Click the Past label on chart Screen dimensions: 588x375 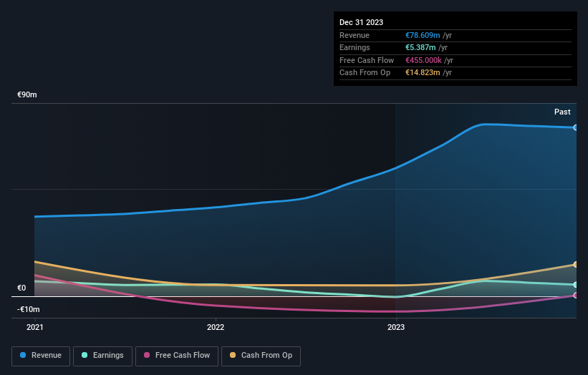point(562,112)
